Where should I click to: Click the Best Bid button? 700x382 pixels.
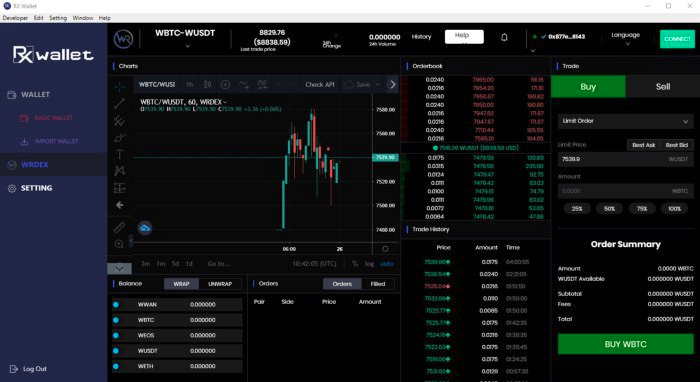(x=677, y=145)
